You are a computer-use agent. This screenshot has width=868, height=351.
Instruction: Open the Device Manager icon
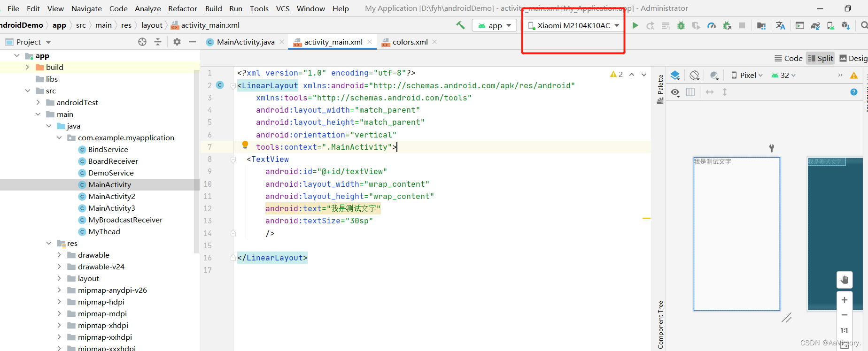pos(831,26)
